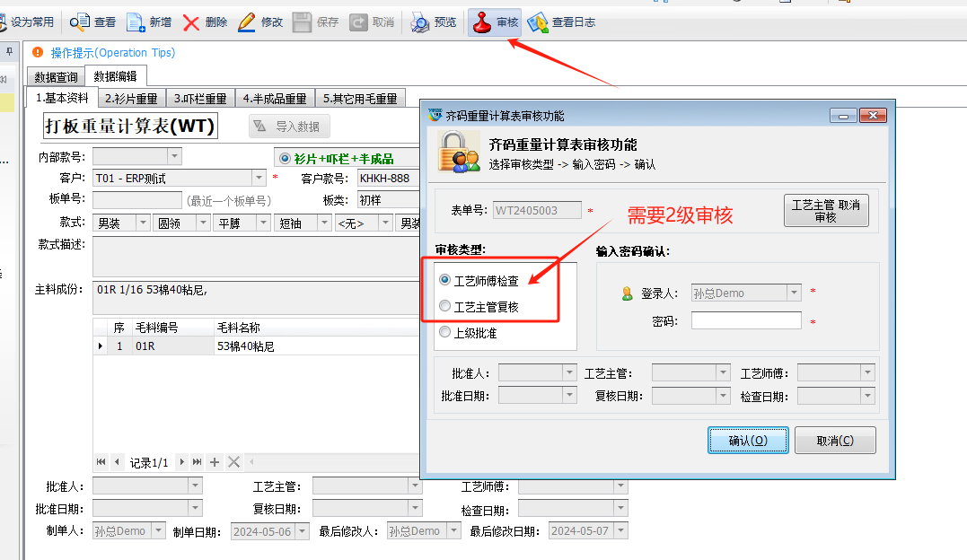This screenshot has width=967, height=560.
Task: Expand the 登录人 孙总Demo dropdown in dialog
Action: [795, 293]
